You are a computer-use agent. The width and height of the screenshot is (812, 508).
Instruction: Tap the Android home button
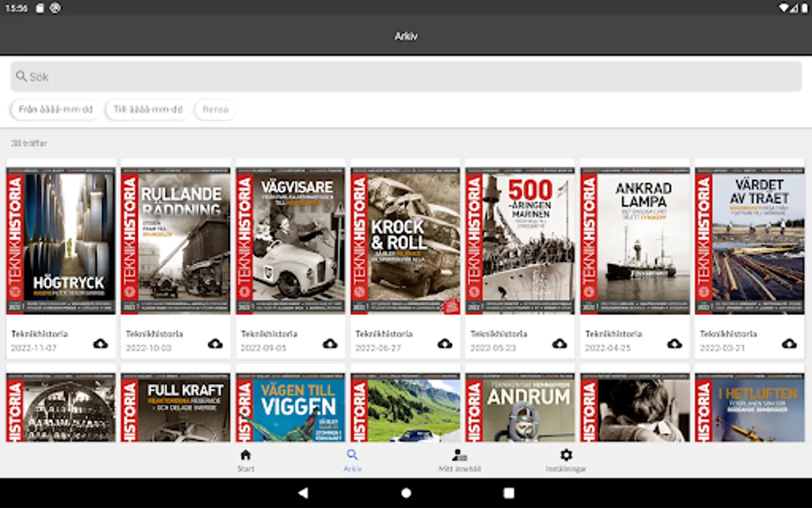(406, 493)
